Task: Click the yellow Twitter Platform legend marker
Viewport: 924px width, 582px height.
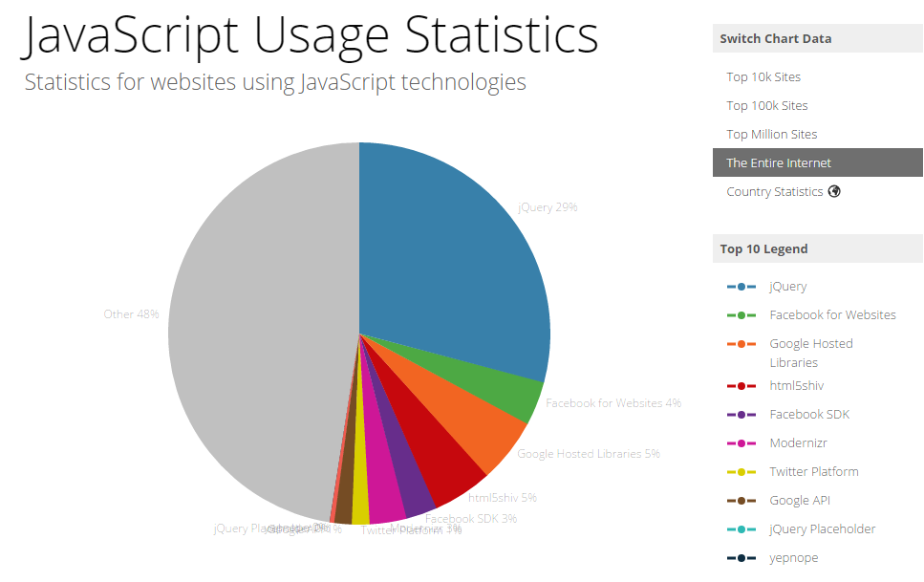Action: click(741, 472)
